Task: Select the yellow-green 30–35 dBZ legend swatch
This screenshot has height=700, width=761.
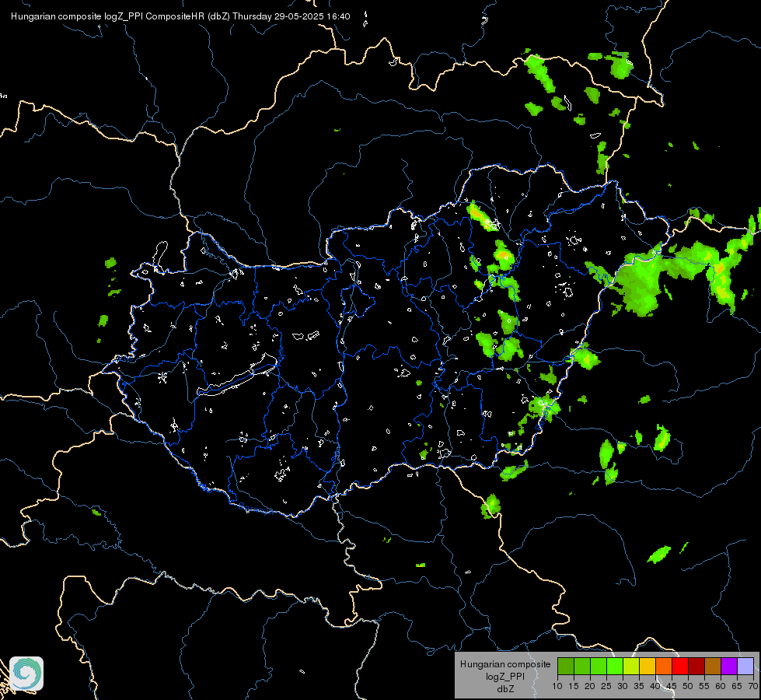Action: 631,666
